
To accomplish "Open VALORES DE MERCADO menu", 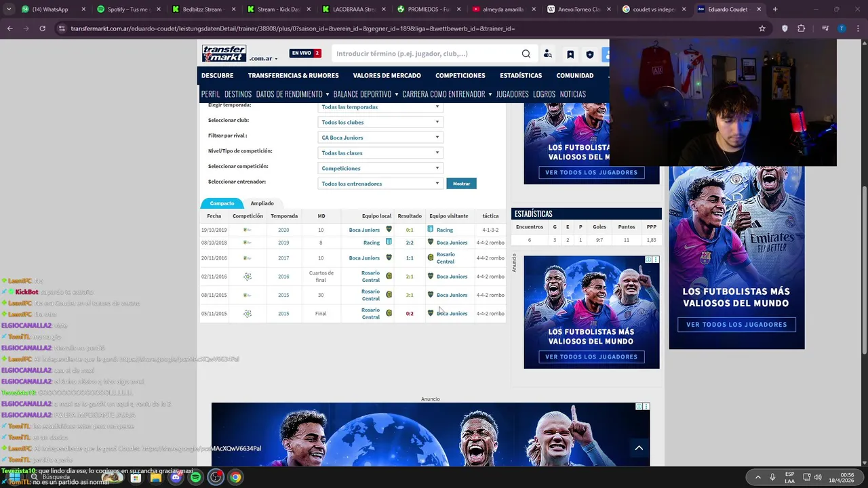I will tap(387, 75).
